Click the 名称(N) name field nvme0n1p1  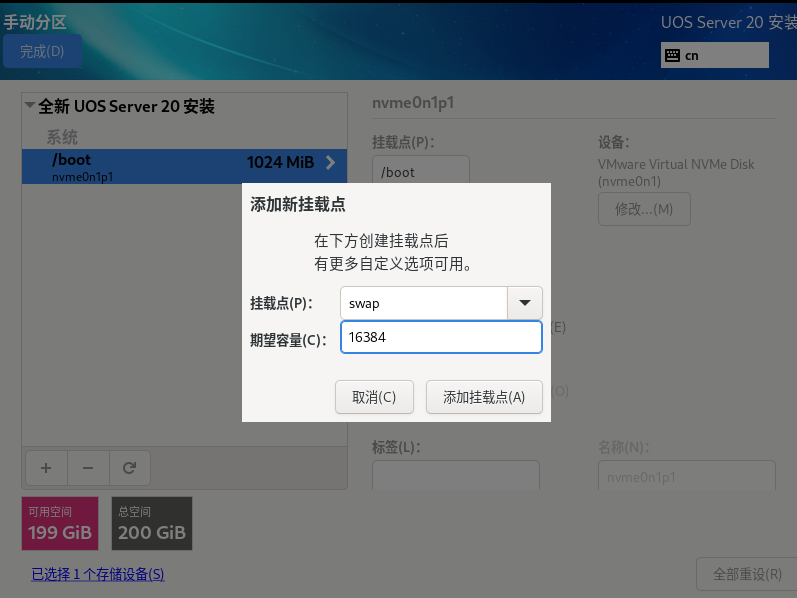[687, 475]
